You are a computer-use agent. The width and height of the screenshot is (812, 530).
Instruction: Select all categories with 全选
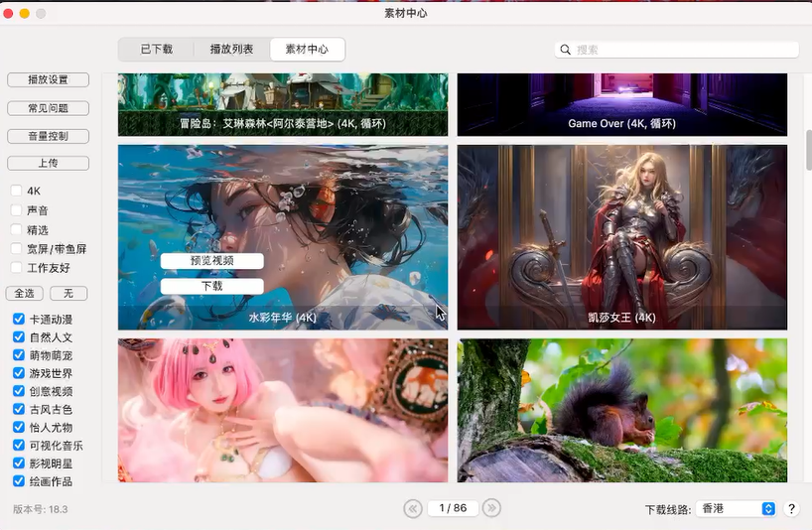[25, 294]
